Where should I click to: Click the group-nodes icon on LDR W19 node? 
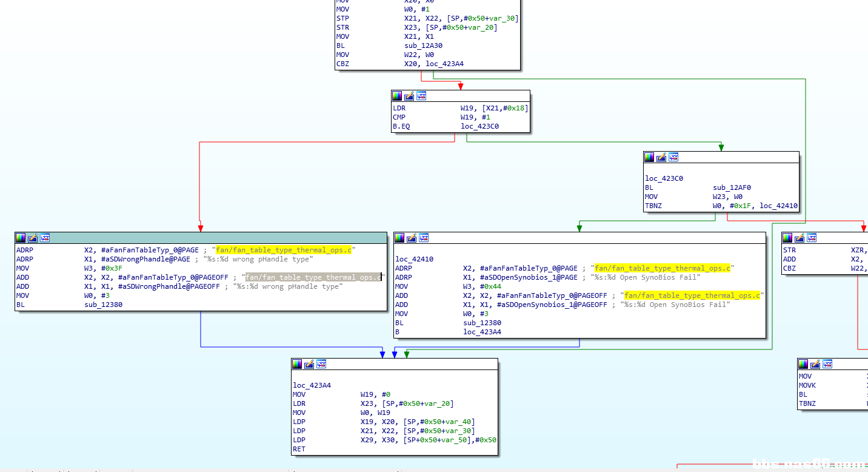coord(421,96)
